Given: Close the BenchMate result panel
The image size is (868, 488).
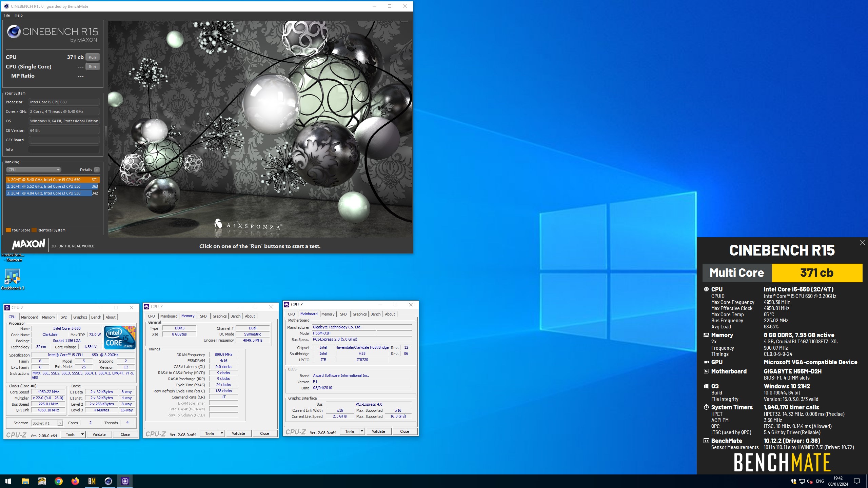Looking at the screenshot, I should [x=862, y=243].
